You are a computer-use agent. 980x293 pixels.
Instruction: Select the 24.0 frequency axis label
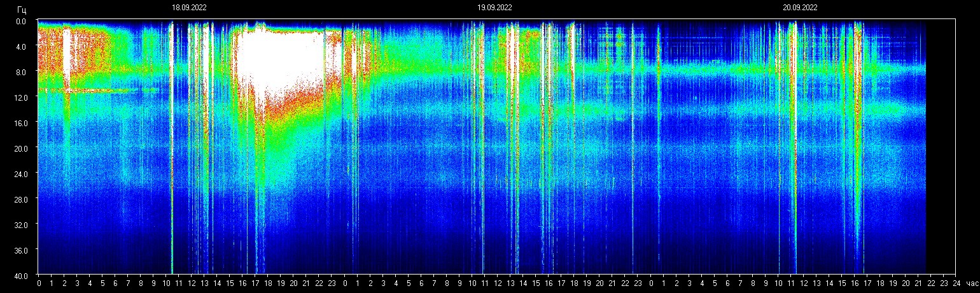(x=20, y=173)
